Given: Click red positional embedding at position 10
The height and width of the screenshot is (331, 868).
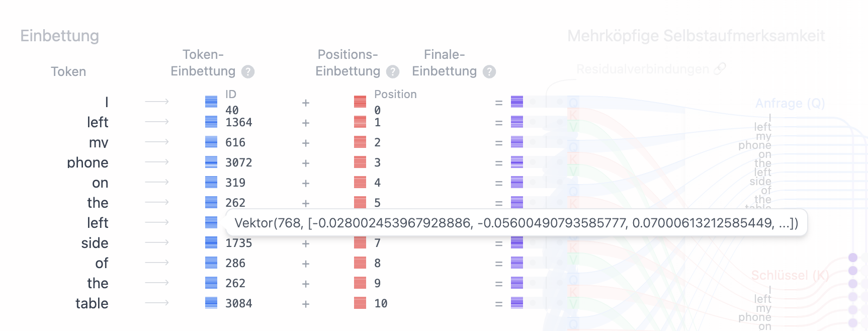Looking at the screenshot, I should click(x=360, y=303).
